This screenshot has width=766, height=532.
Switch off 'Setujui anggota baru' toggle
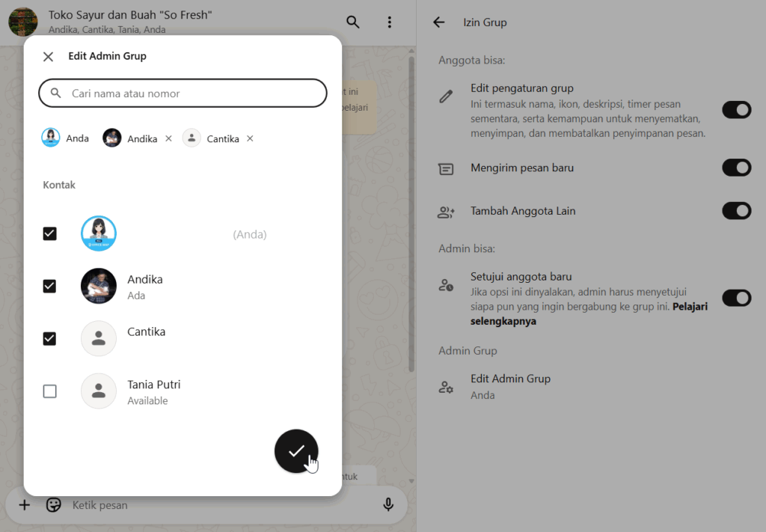click(736, 299)
